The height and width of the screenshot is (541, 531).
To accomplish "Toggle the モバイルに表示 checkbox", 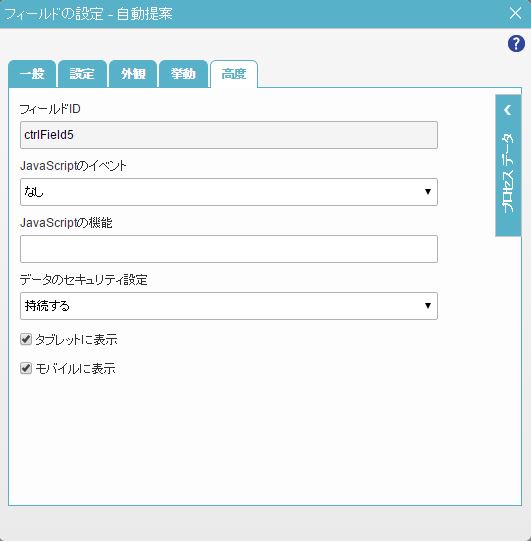I will [x=26, y=368].
